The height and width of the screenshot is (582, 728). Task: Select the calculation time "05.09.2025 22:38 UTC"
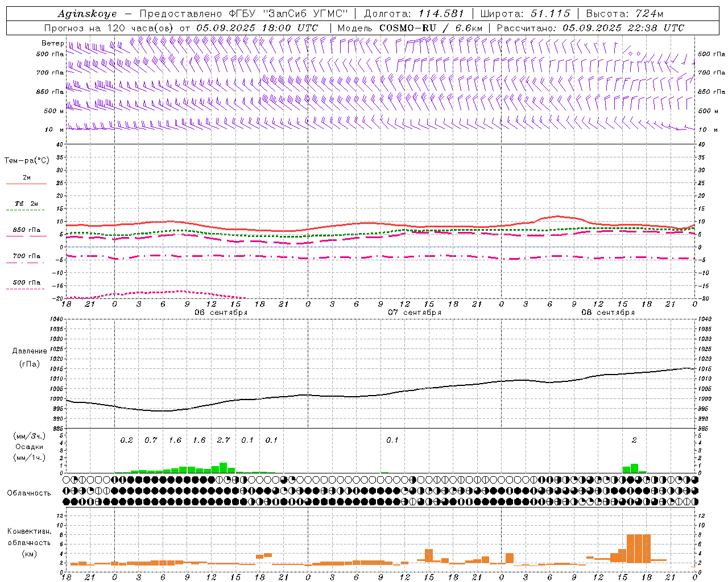click(x=623, y=28)
